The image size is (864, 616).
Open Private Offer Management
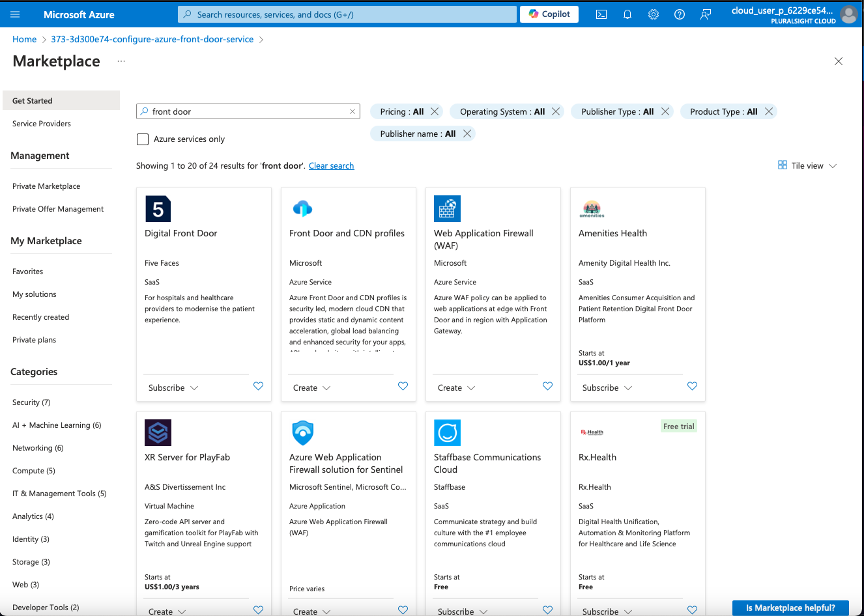click(x=58, y=209)
